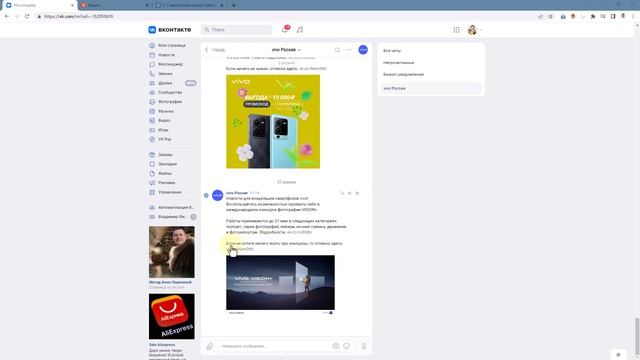Click the vivo Россия sender name
The image size is (640, 360).
[x=237, y=193]
